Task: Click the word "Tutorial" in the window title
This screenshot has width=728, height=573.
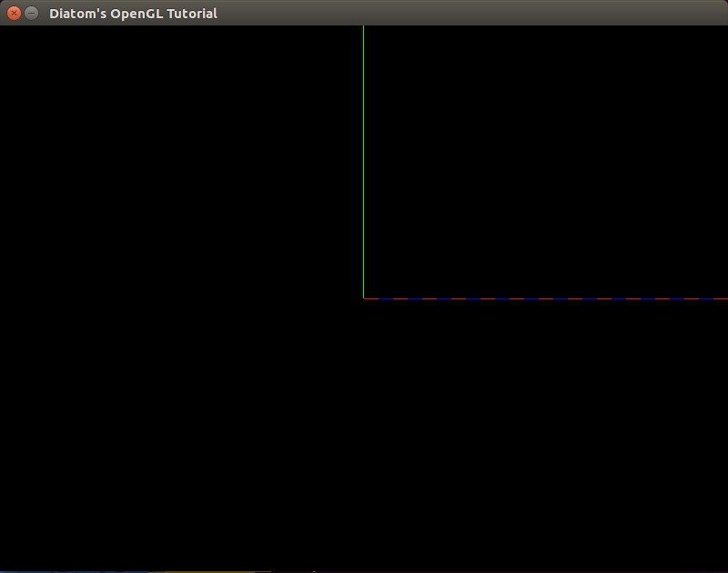Action: (192, 14)
